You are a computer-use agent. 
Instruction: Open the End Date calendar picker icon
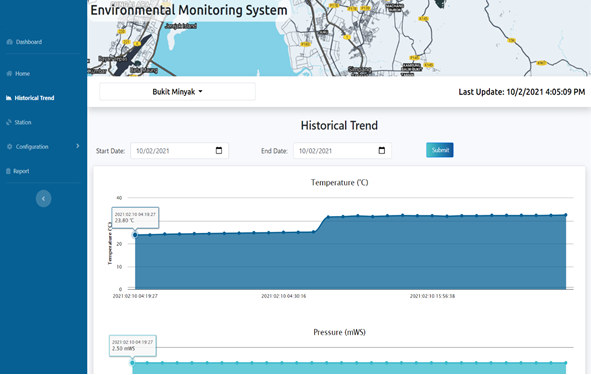(381, 151)
